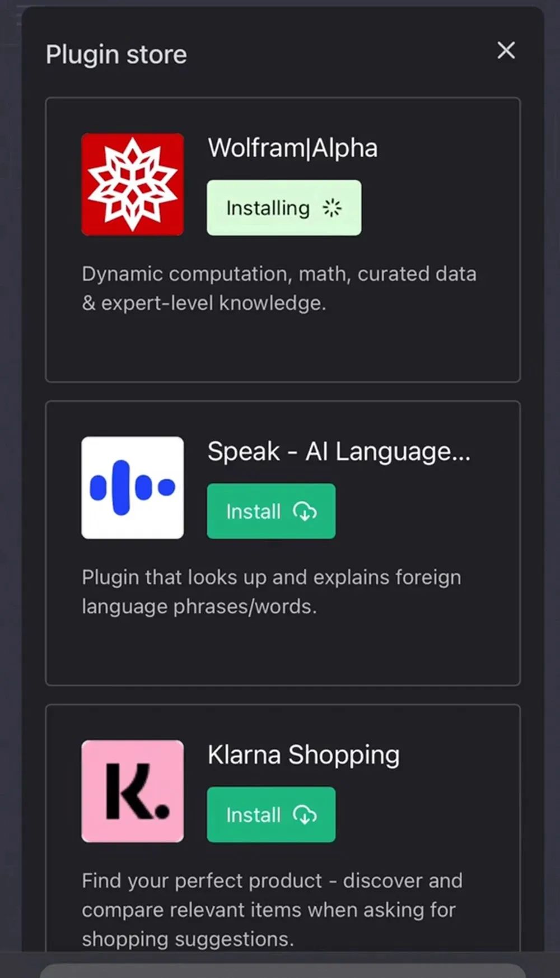The width and height of the screenshot is (560, 978).
Task: Click the Installing button for Wolfram|Alpha
Action: coord(284,208)
